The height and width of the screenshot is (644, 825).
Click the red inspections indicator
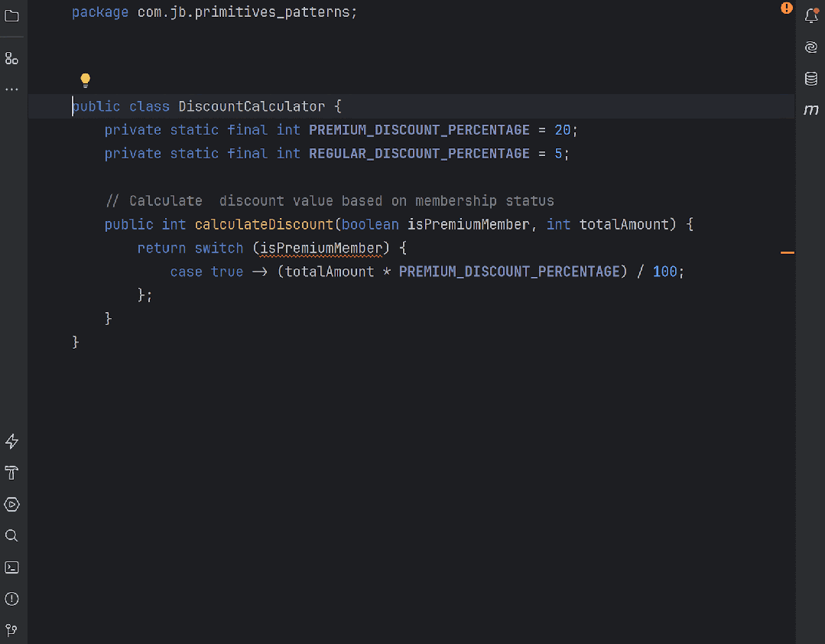[786, 8]
